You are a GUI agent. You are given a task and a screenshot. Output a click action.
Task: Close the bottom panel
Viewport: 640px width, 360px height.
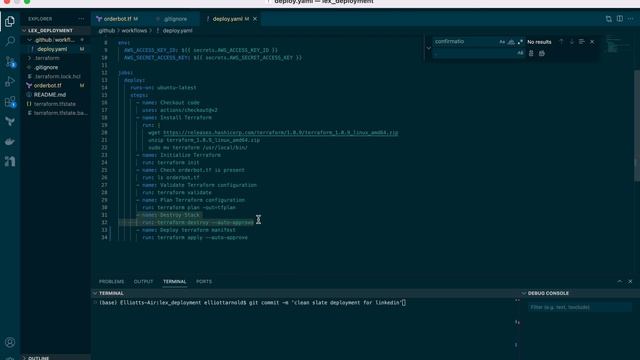click(630, 281)
